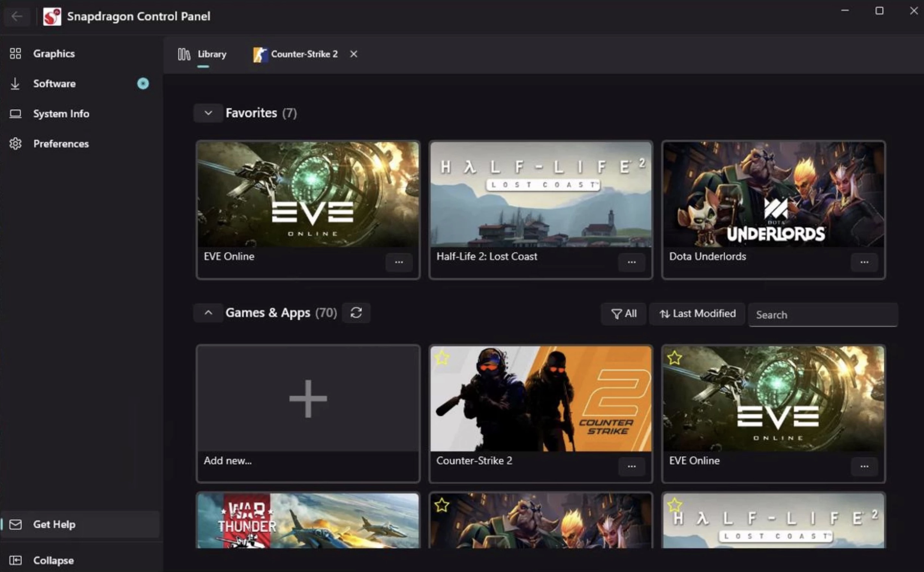Open System Info page
This screenshot has height=572, width=924.
[61, 114]
